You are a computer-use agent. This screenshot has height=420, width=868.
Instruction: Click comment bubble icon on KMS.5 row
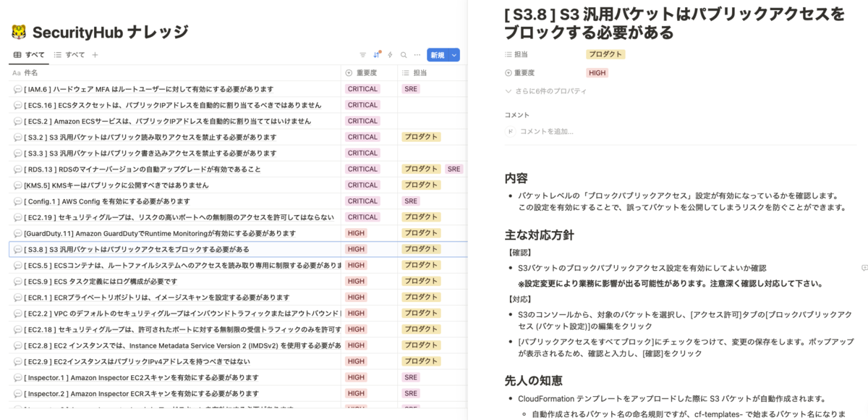tap(18, 185)
